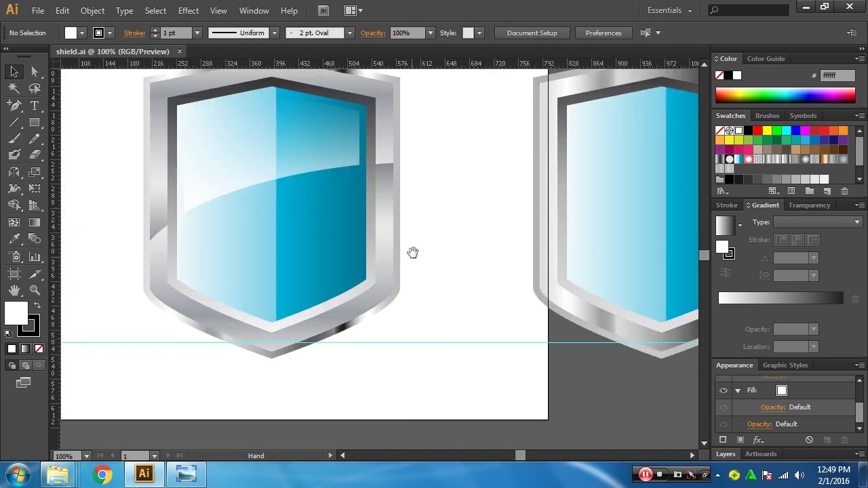This screenshot has height=488, width=868.
Task: Select the Rectangle tool
Action: click(x=35, y=123)
